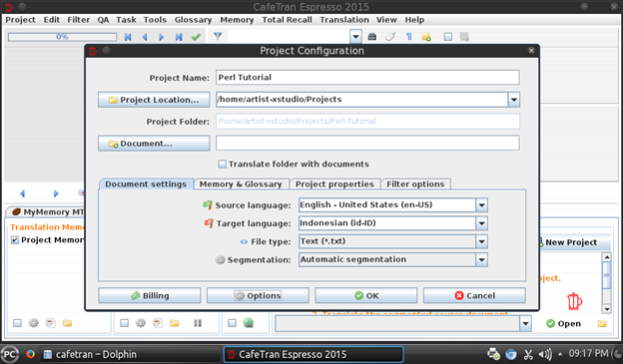This screenshot has width=623, height=364.
Task: Jump to first segment toolbar icon
Action: click(x=128, y=37)
